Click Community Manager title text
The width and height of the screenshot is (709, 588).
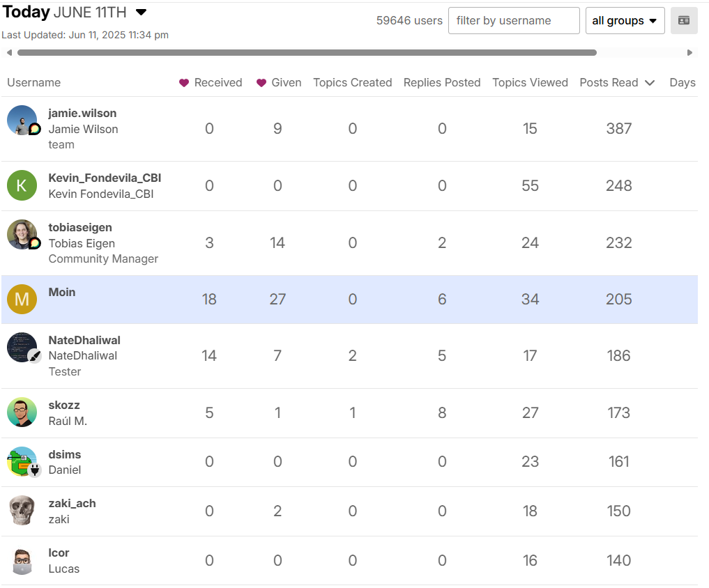coord(103,258)
